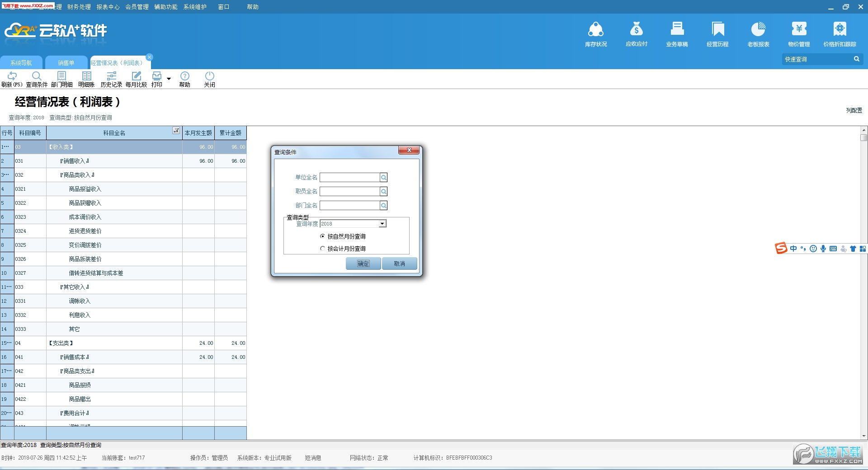The image size is (868, 470).
Task: Select the 利息收入 row
Action: click(123, 315)
